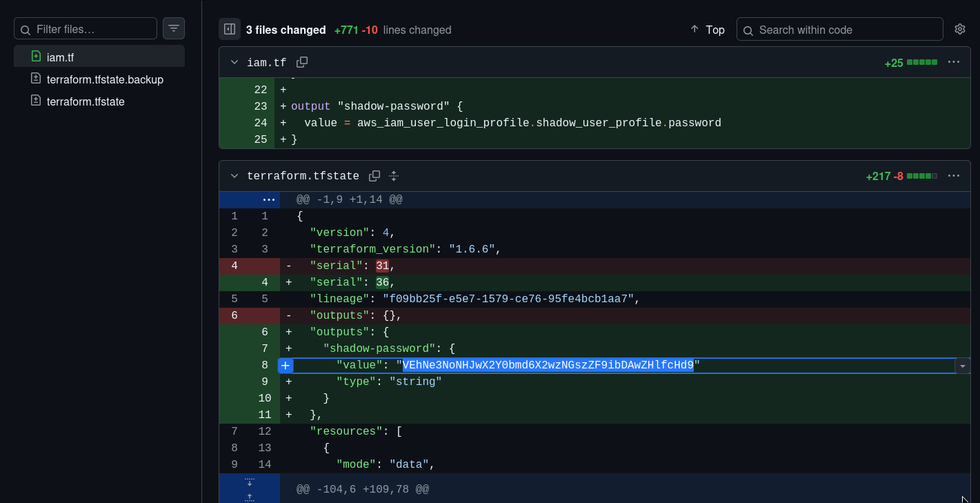Open terraform.tfstate from the file tree

click(x=86, y=101)
